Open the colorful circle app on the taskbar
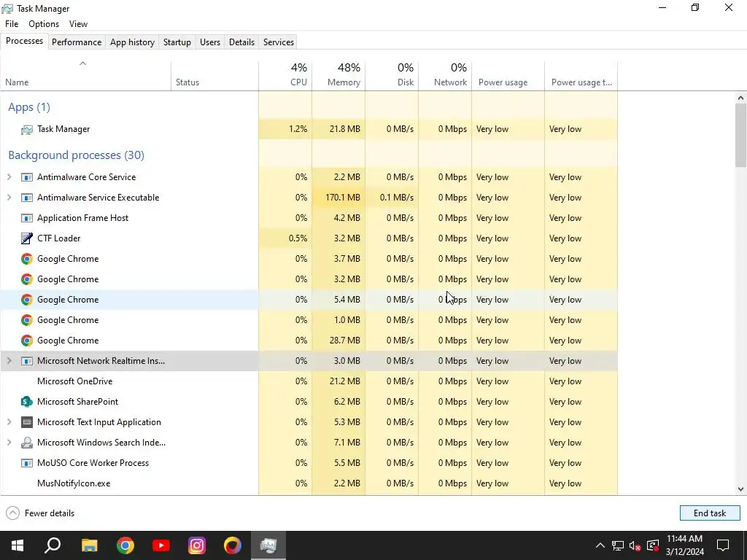747x560 pixels. pos(233,545)
